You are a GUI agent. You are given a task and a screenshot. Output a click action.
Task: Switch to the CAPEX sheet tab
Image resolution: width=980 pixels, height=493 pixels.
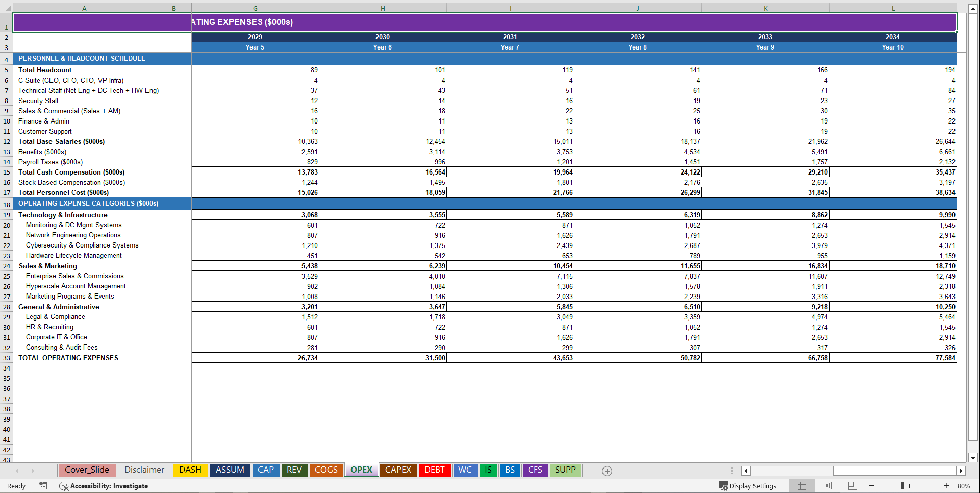[398, 470]
